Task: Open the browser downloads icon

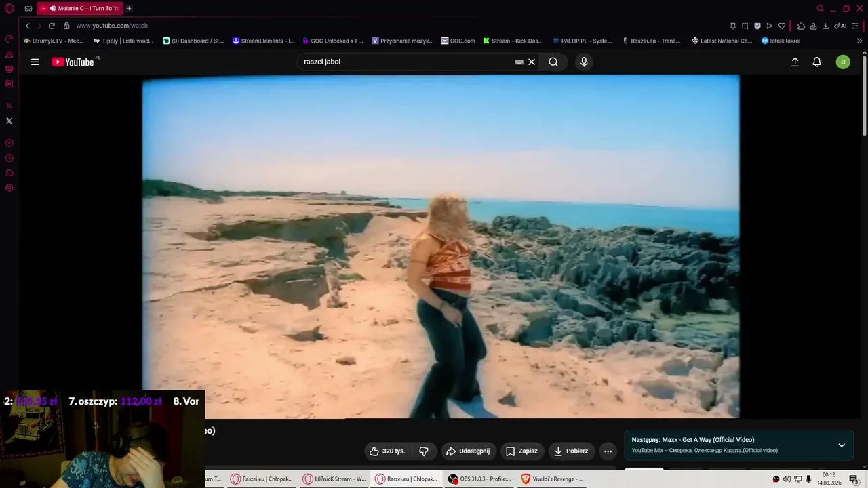Action: click(825, 26)
